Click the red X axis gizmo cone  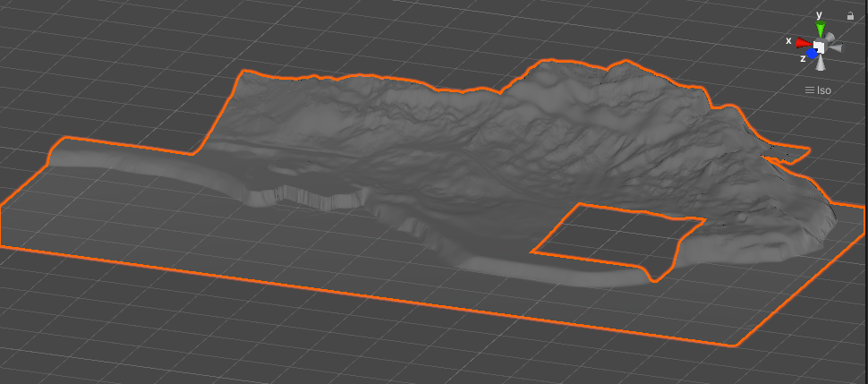point(804,43)
